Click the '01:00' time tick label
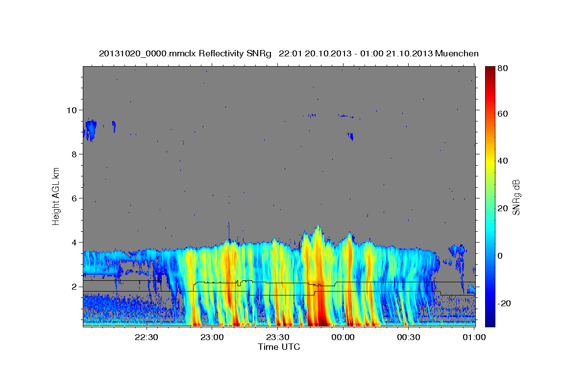 click(x=474, y=338)
